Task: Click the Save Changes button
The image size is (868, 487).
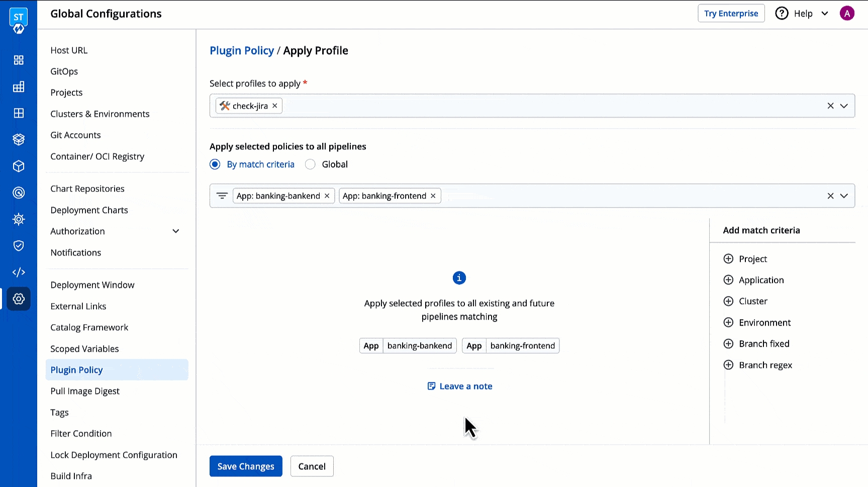Action: [246, 466]
